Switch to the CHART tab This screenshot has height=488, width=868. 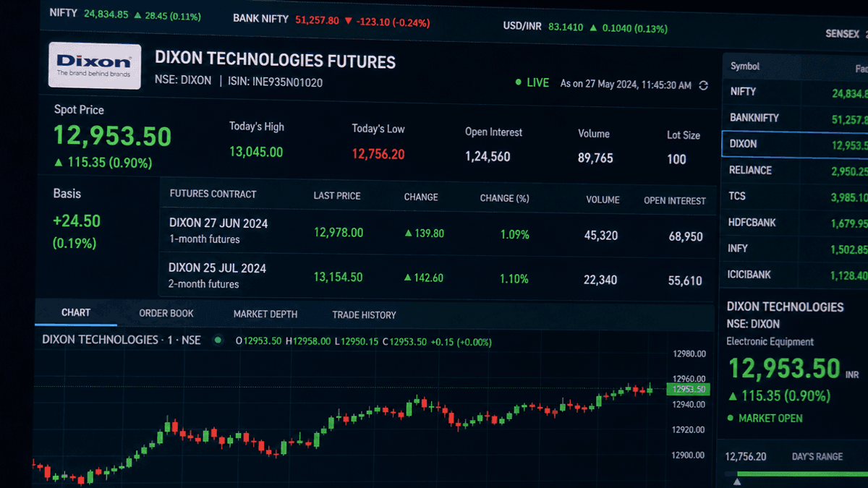pos(76,313)
